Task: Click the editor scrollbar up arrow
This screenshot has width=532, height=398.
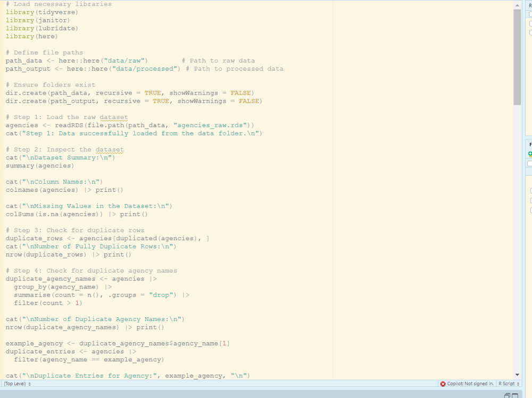Action: (517, 5)
